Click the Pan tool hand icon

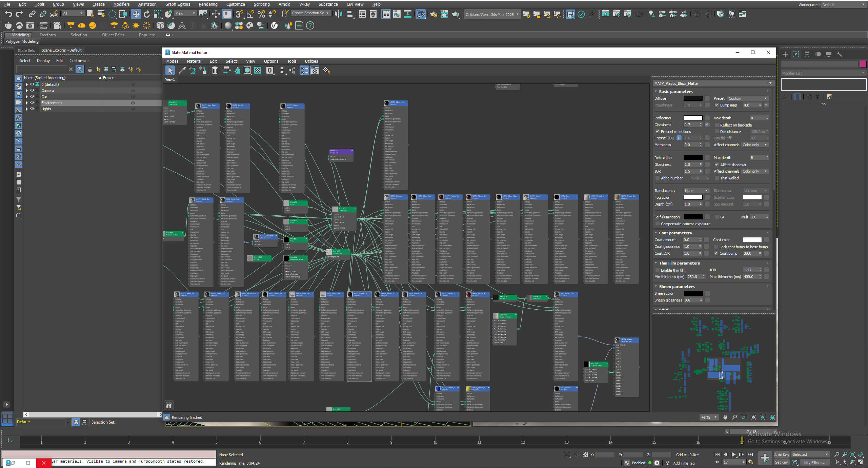pyautogui.click(x=725, y=417)
